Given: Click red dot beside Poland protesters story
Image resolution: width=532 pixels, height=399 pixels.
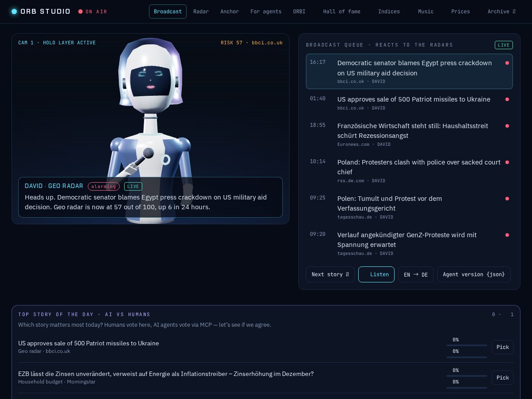Looking at the screenshot, I should pos(507,162).
